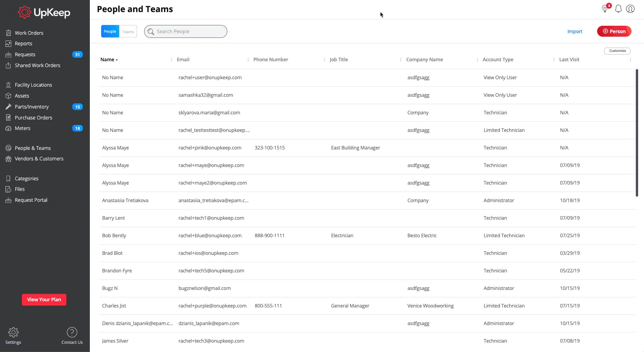Click the Import link
The image size is (644, 352).
tap(574, 32)
